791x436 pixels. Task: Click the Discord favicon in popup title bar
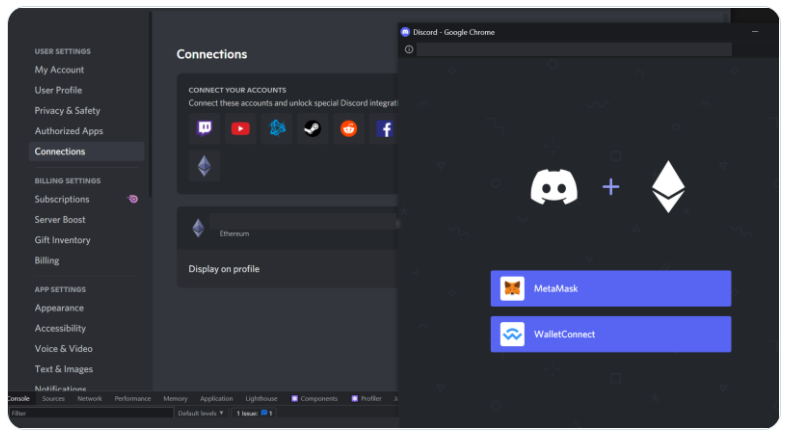pyautogui.click(x=405, y=32)
